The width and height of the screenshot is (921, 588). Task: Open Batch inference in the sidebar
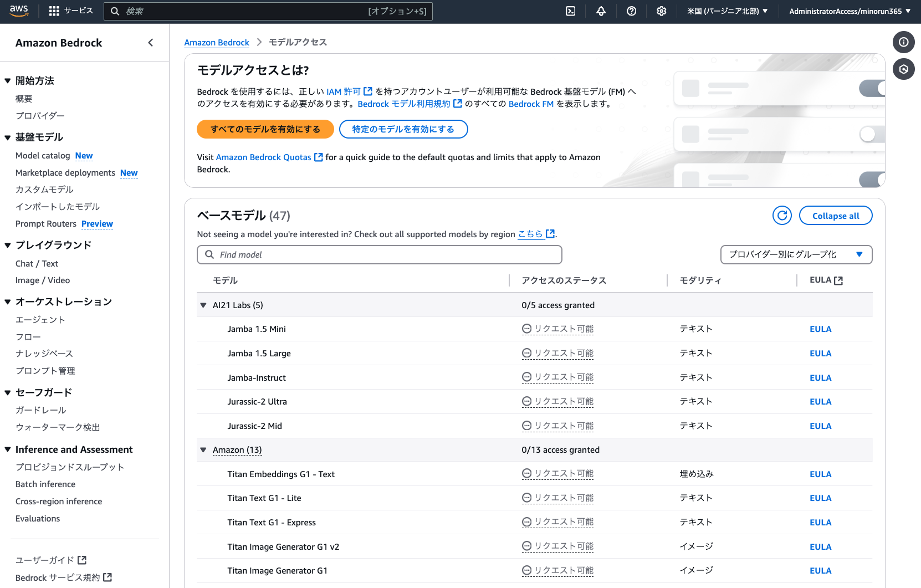pos(45,484)
